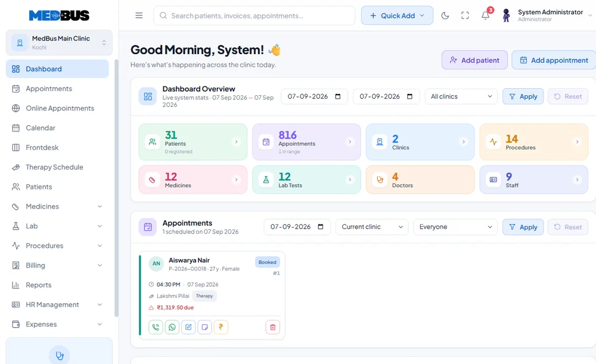
Task: Click the patient name Aiswarya Nair
Action: [190, 260]
